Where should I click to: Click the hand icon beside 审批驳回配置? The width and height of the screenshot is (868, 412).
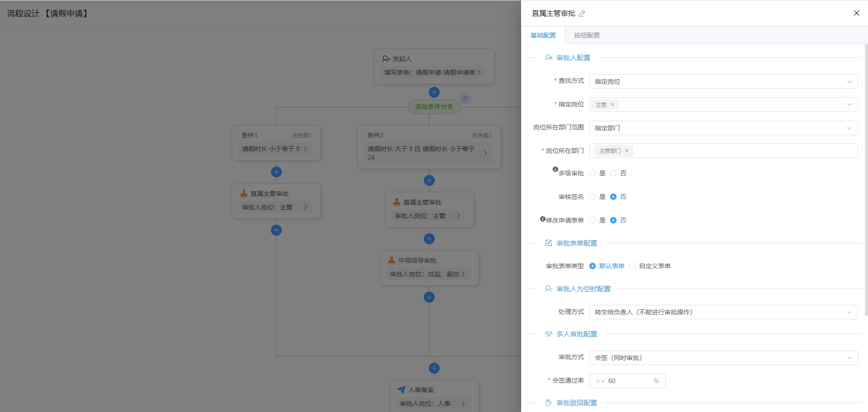click(549, 402)
